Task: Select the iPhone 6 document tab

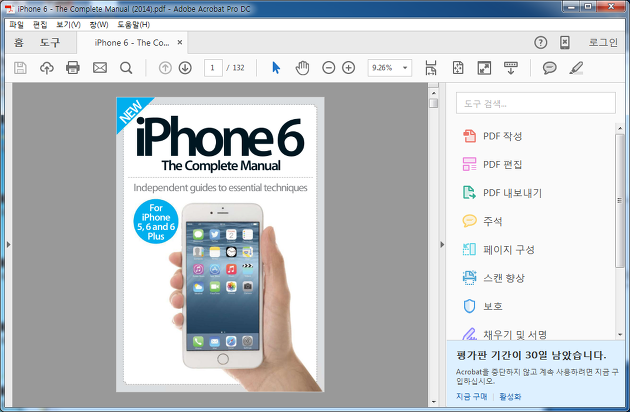Action: click(x=131, y=43)
